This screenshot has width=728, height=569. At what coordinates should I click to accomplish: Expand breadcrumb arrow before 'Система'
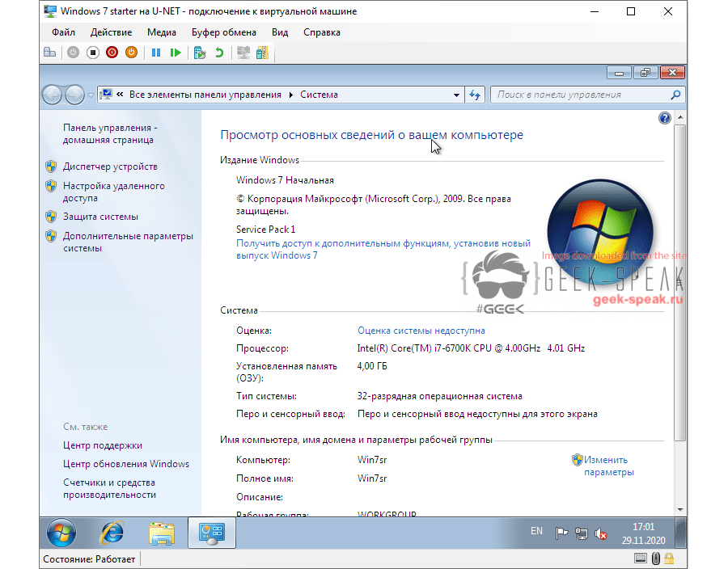[291, 95]
